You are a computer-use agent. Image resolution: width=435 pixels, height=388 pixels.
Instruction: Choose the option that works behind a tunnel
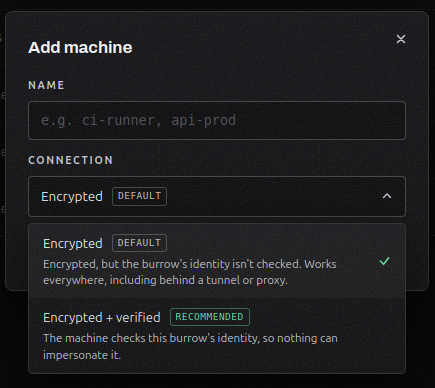(x=217, y=261)
